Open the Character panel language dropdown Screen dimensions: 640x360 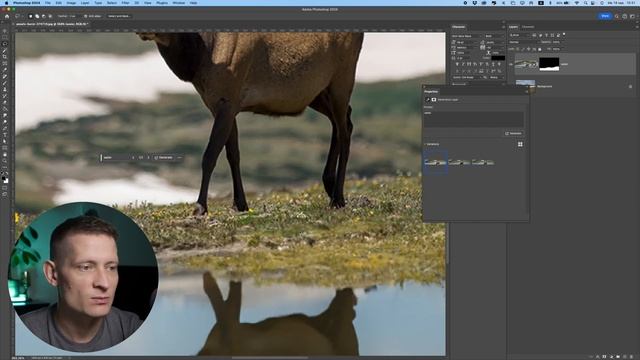tap(467, 78)
